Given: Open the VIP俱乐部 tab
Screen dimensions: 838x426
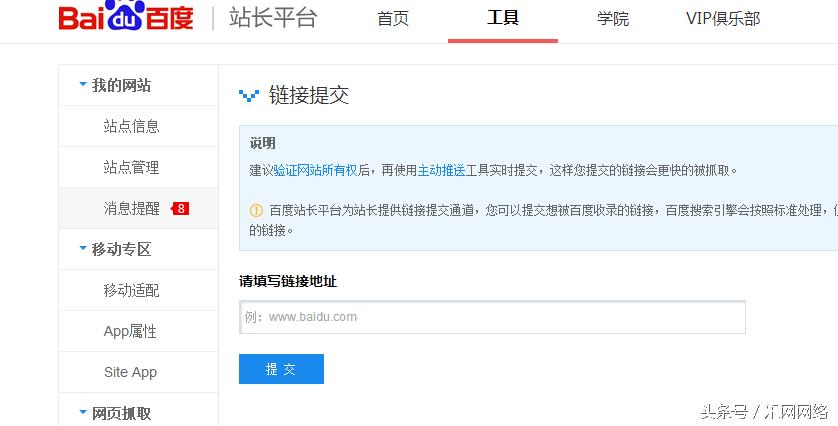Looking at the screenshot, I should pos(723,19).
